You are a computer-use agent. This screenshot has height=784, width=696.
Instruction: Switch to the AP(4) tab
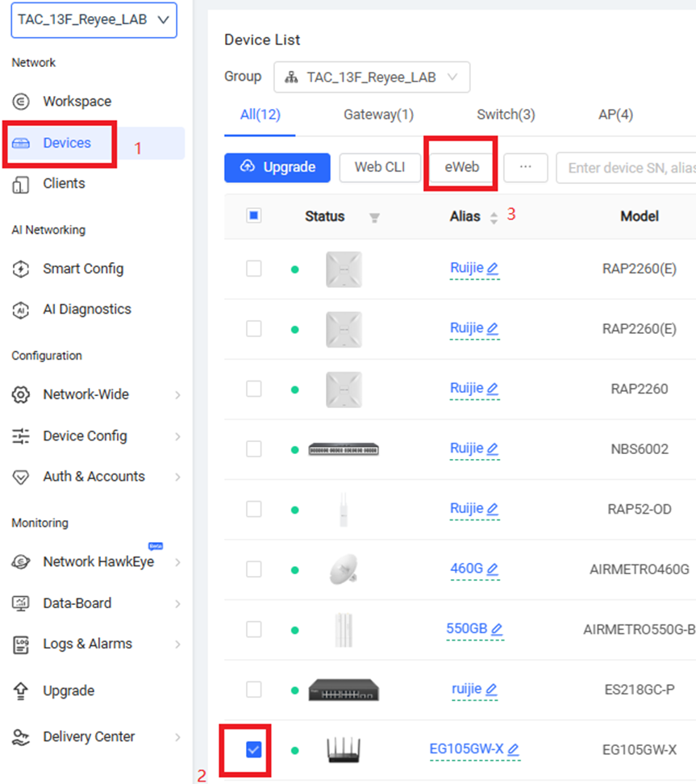(615, 115)
